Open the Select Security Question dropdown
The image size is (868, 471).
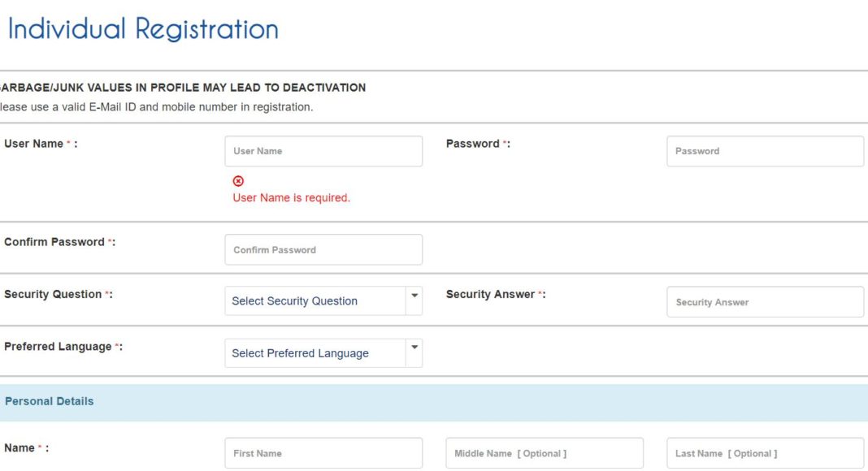(323, 301)
